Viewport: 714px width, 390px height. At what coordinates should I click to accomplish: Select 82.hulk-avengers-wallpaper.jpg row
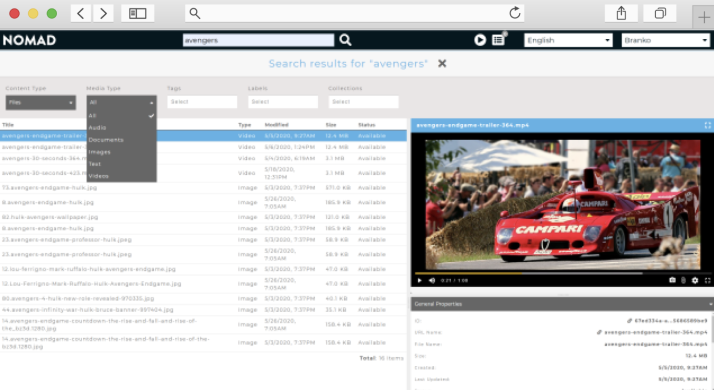(203, 217)
